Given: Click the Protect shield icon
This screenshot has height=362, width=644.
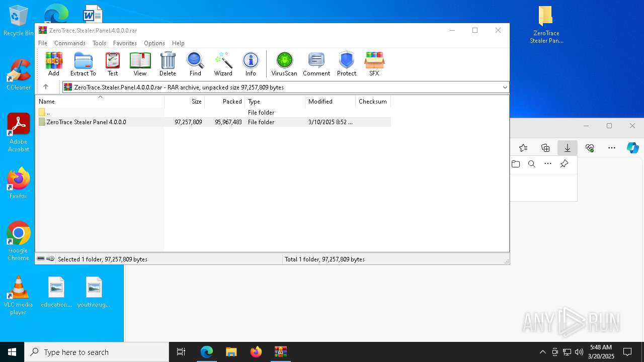Looking at the screenshot, I should pyautogui.click(x=347, y=64).
